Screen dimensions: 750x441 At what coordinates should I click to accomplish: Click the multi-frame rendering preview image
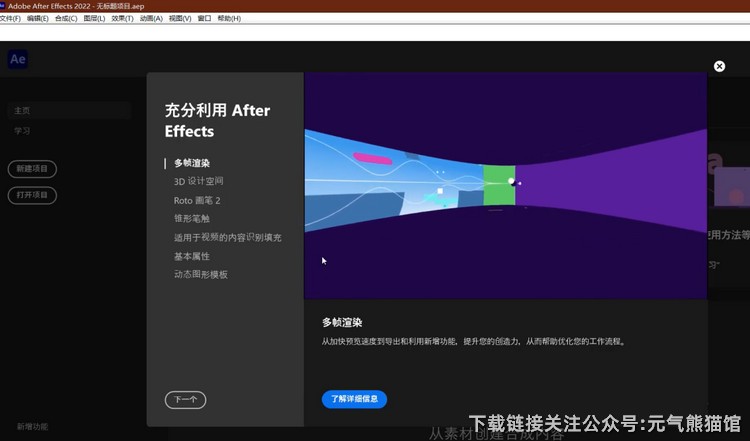click(x=505, y=185)
